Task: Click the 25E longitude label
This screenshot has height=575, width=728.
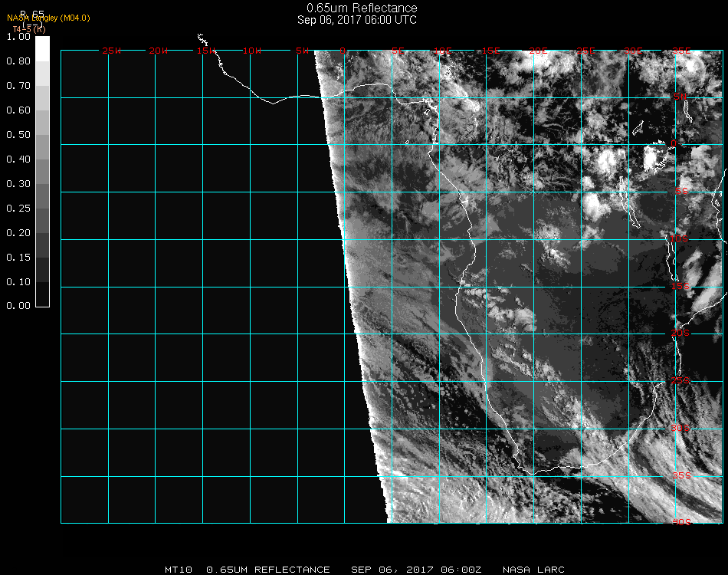Action: click(x=585, y=51)
